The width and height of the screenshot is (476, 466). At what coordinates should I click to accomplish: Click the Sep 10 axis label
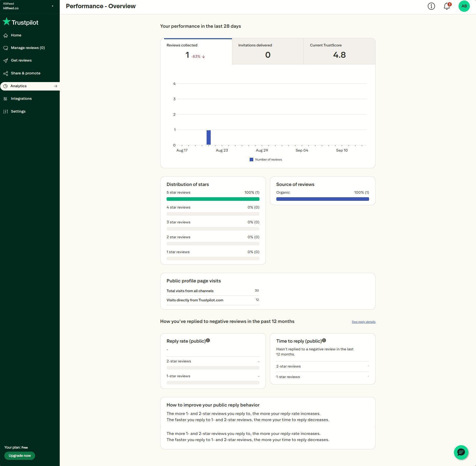point(342,151)
